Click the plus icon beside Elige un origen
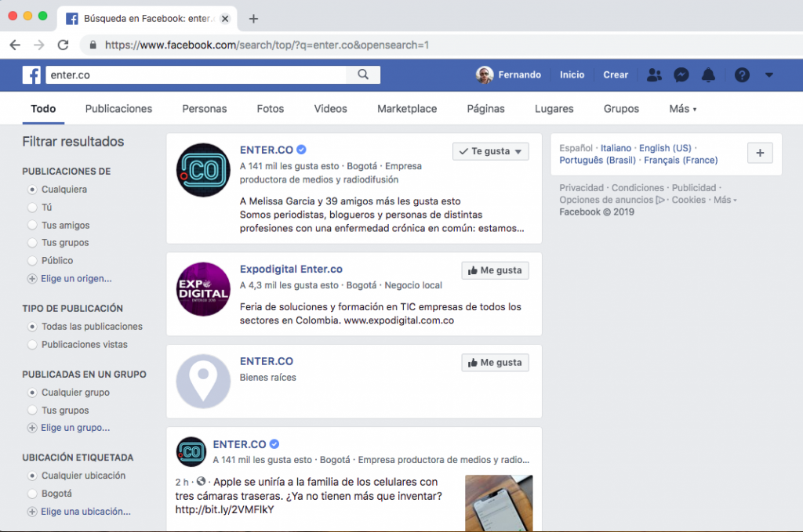Image resolution: width=803 pixels, height=532 pixels. click(31, 279)
